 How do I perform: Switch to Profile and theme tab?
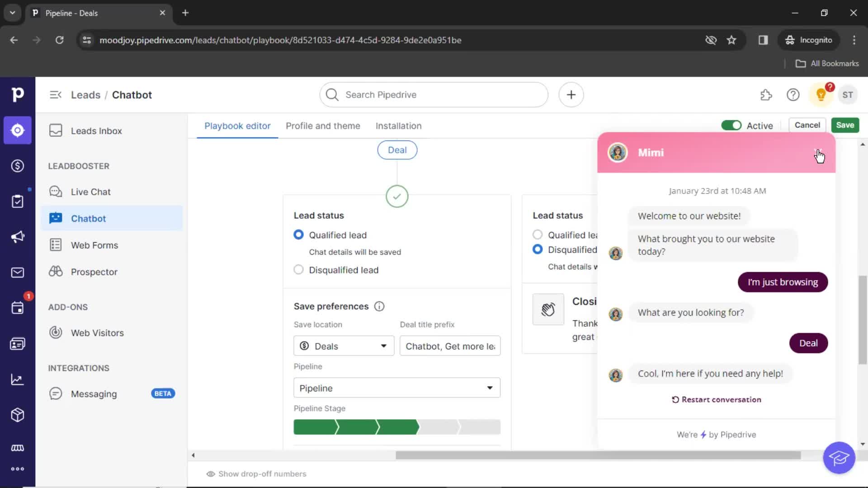click(x=323, y=126)
